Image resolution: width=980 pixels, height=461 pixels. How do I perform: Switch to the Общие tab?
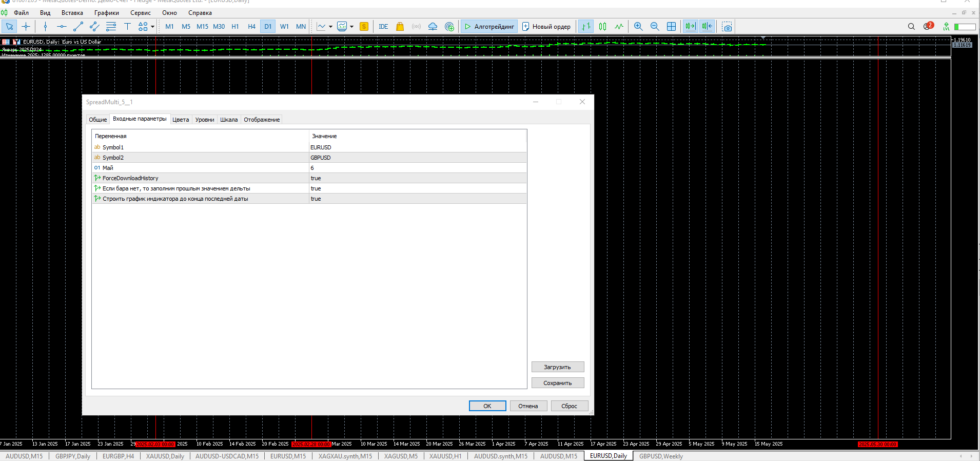98,120
